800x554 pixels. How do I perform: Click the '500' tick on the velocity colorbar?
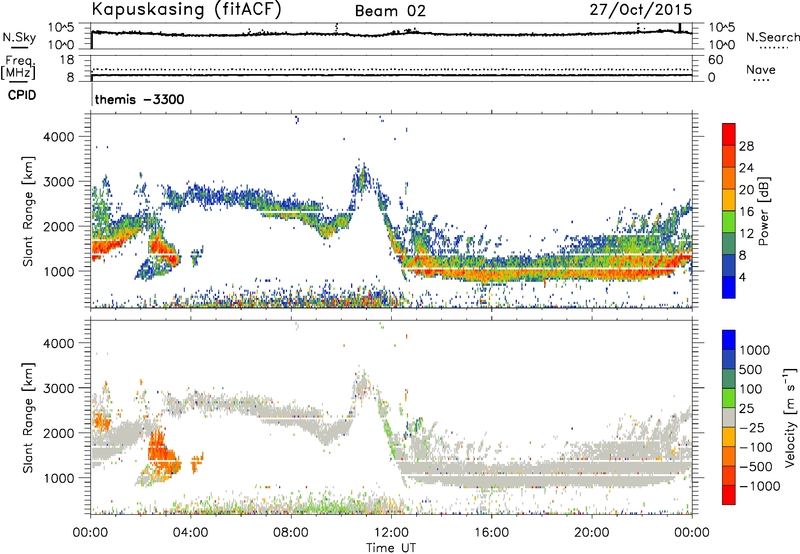click(x=751, y=369)
